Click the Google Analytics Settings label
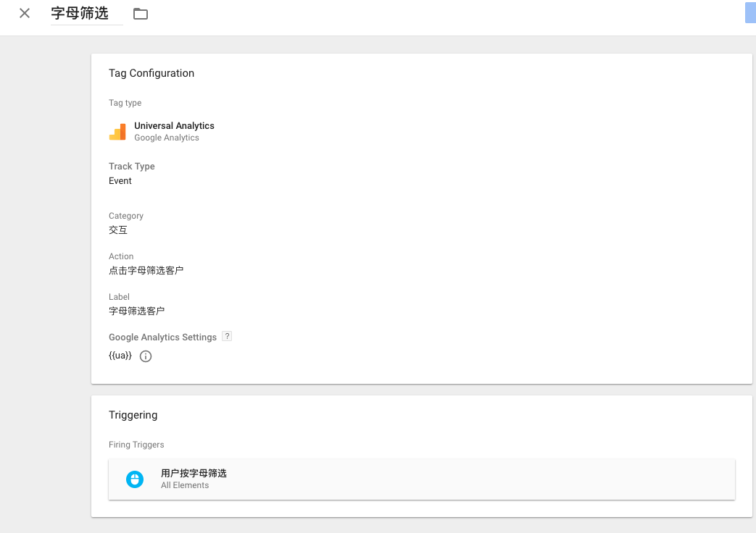This screenshot has width=756, height=533. pyautogui.click(x=162, y=337)
